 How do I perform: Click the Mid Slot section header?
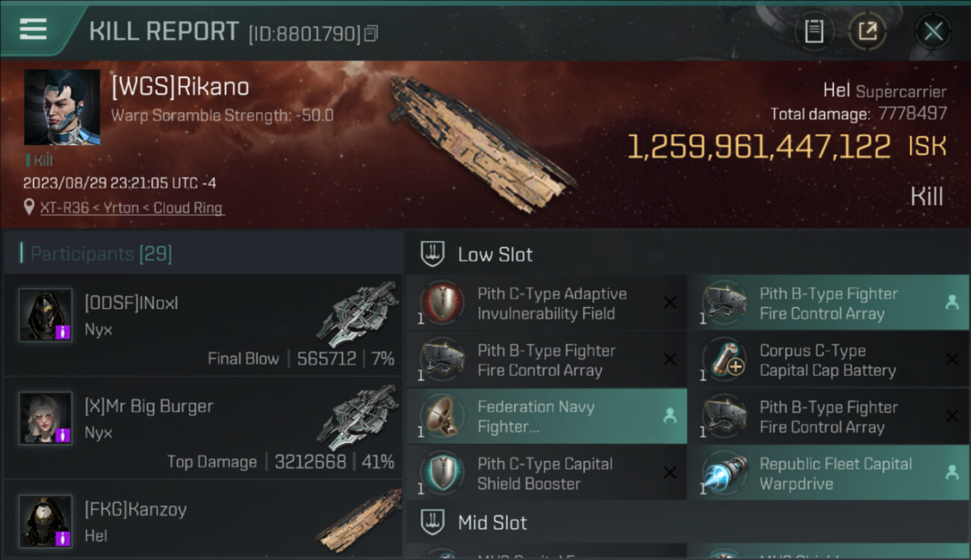click(492, 523)
